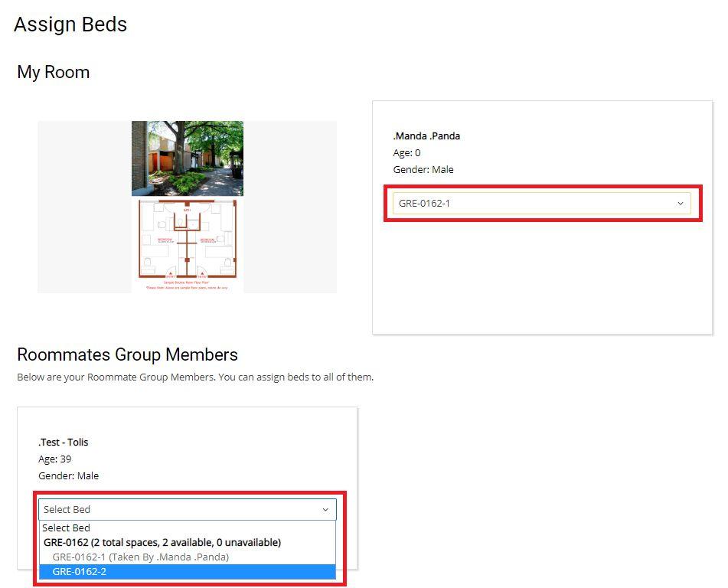Choose GRE-0162-2 from the bed list
This screenshot has width=728, height=588.
click(x=187, y=571)
